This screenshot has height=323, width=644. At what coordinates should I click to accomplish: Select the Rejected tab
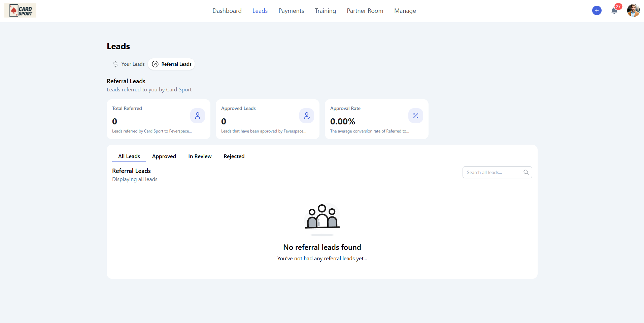[x=234, y=156]
